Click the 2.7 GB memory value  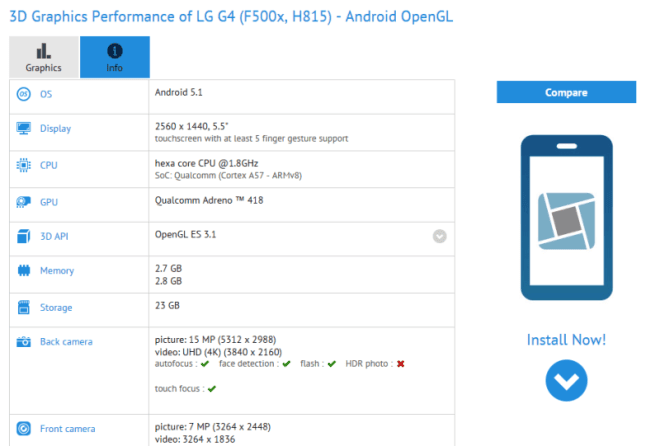click(168, 268)
